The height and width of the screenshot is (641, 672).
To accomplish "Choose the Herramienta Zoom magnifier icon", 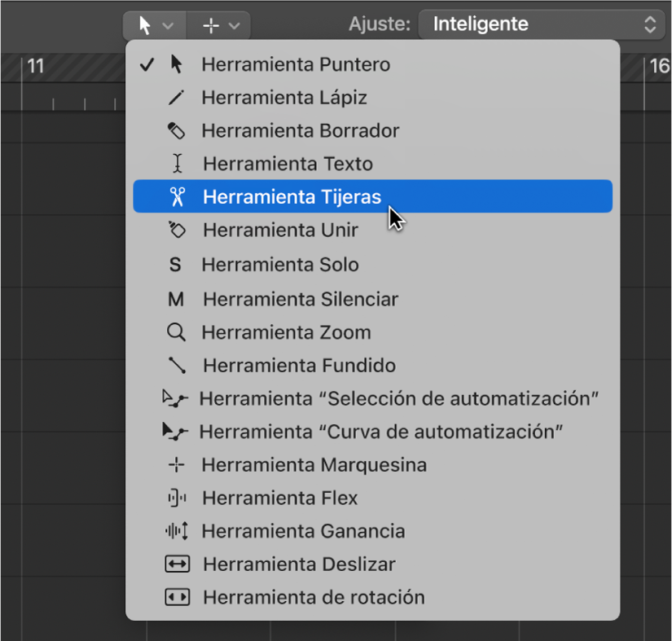I will tap(177, 332).
